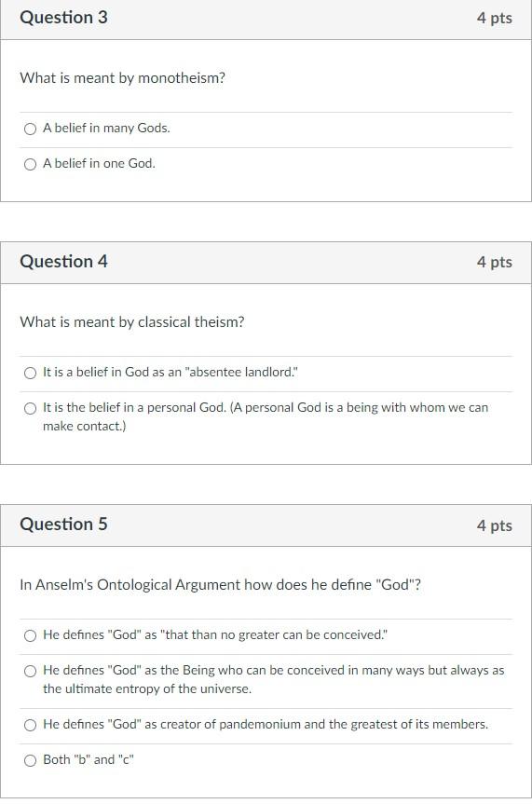Click the answer text about God as "absentee landlord"
This screenshot has height=804, width=532.
point(171,373)
